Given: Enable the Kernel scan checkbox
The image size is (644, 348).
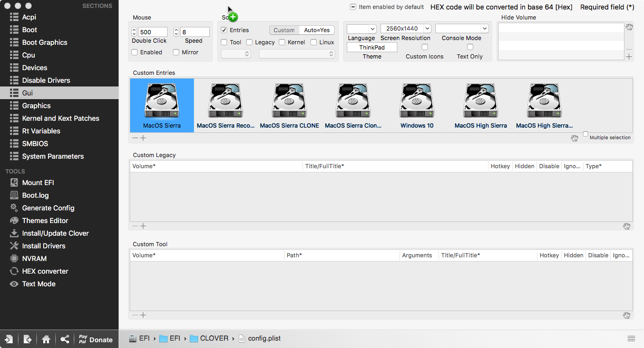Looking at the screenshot, I should point(282,42).
